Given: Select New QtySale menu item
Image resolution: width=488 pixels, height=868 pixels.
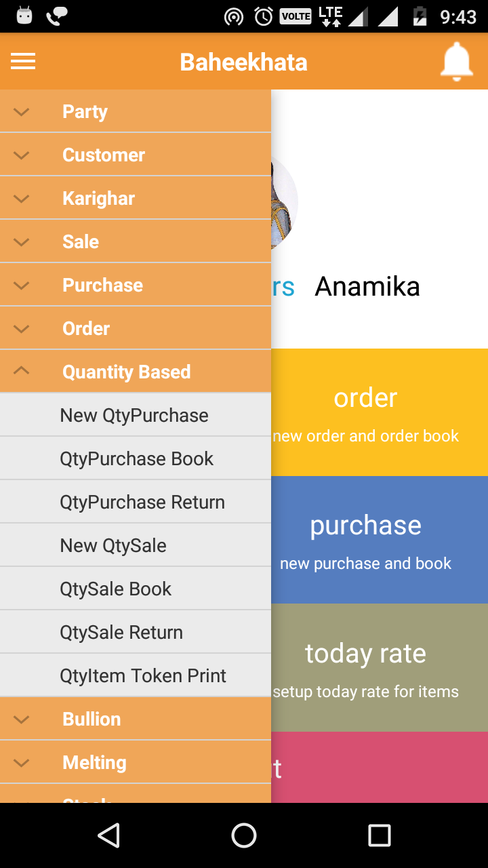Looking at the screenshot, I should click(113, 545).
